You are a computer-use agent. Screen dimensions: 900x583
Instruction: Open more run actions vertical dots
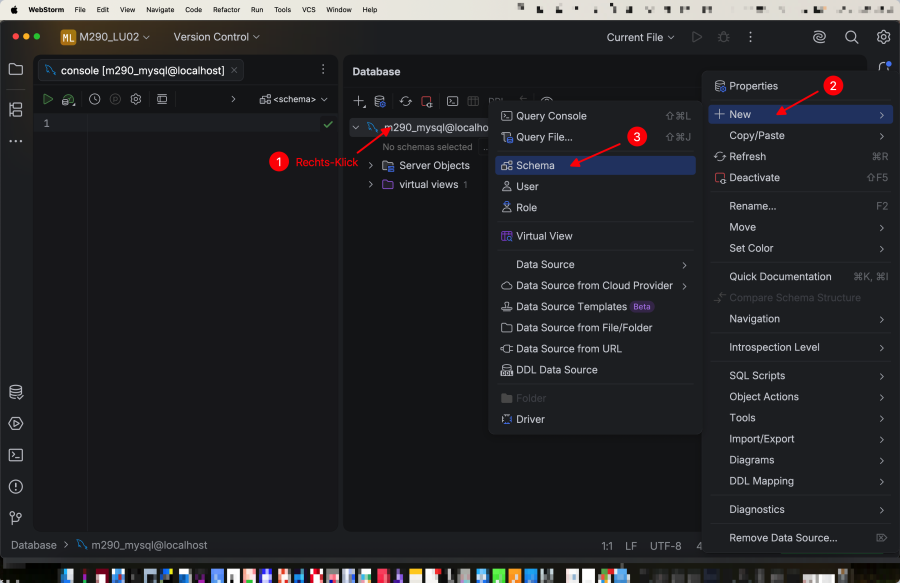750,37
